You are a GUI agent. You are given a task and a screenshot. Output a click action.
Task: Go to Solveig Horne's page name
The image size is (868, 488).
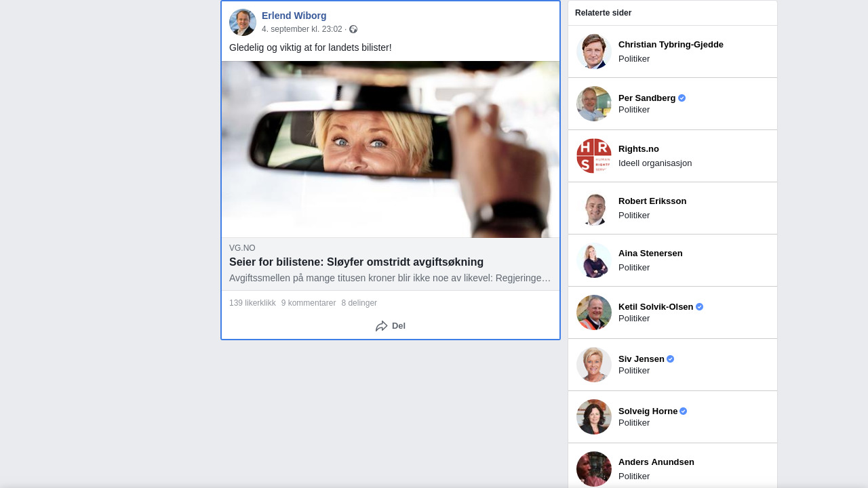point(648,411)
